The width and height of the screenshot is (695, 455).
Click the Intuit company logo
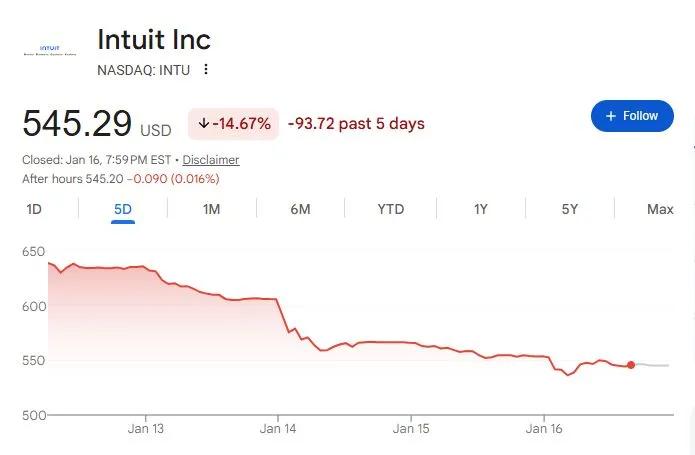point(49,50)
